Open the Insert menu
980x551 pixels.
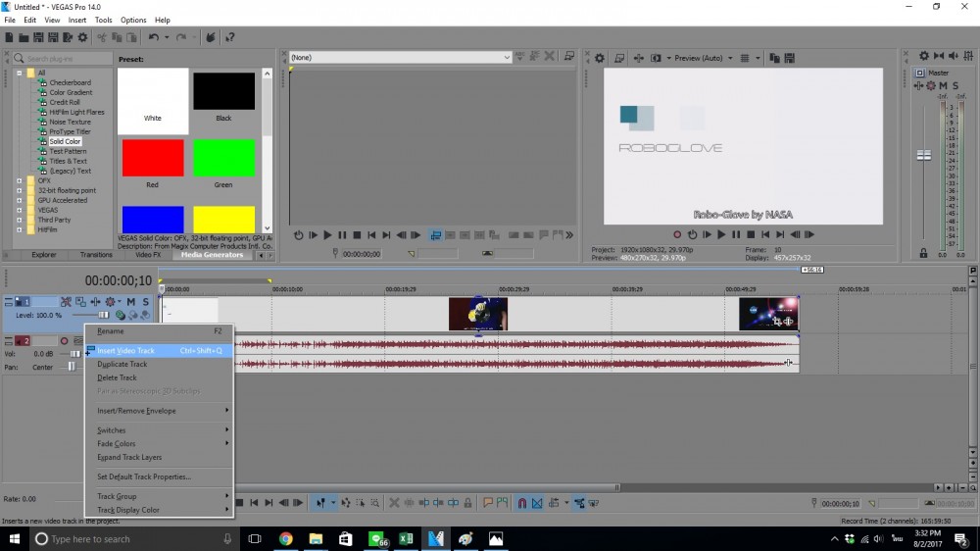point(77,20)
